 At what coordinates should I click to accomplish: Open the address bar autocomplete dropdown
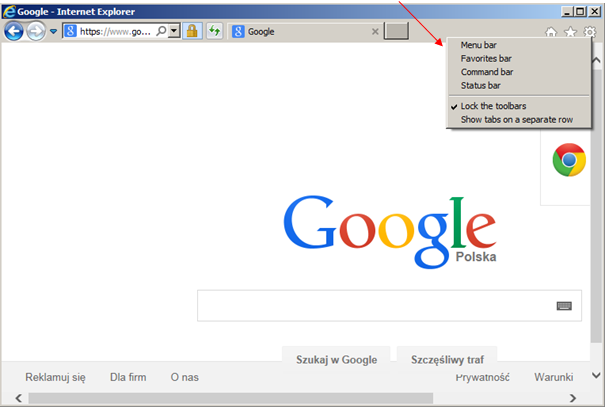[174, 31]
